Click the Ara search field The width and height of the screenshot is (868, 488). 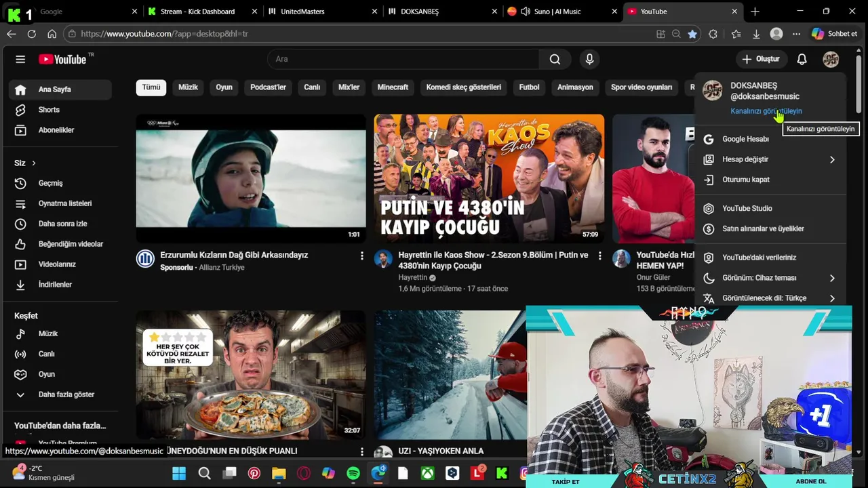pyautogui.click(x=403, y=59)
